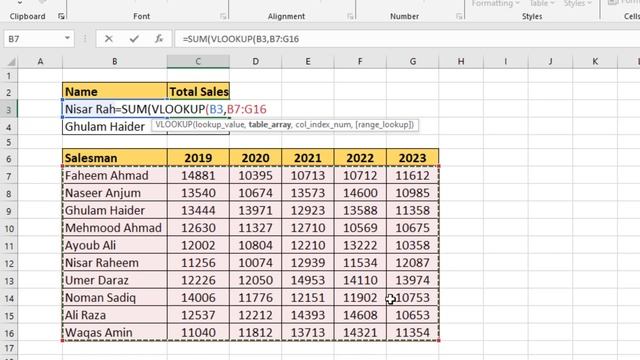The height and width of the screenshot is (360, 640).
Task: Click Ghulam Haider in row 9
Action: point(115,211)
